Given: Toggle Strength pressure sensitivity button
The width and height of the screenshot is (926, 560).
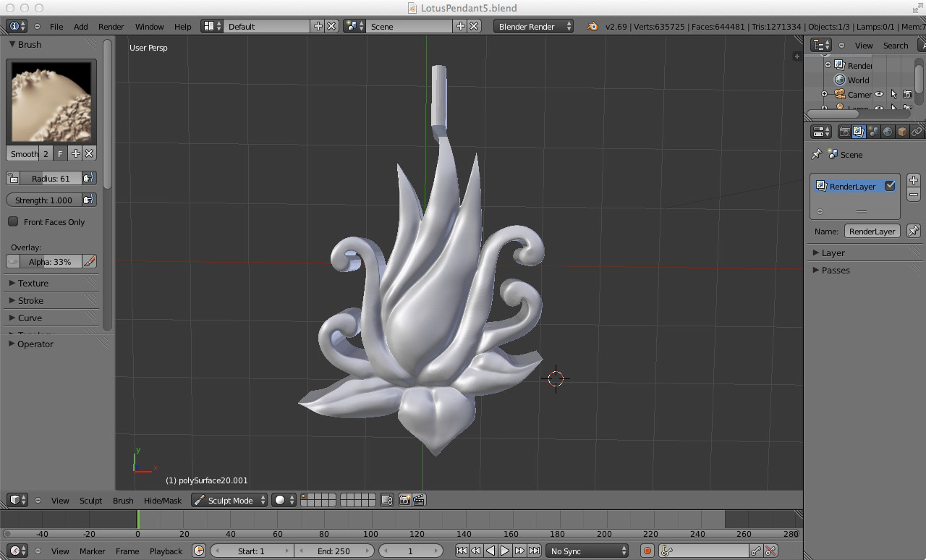Looking at the screenshot, I should (88, 200).
